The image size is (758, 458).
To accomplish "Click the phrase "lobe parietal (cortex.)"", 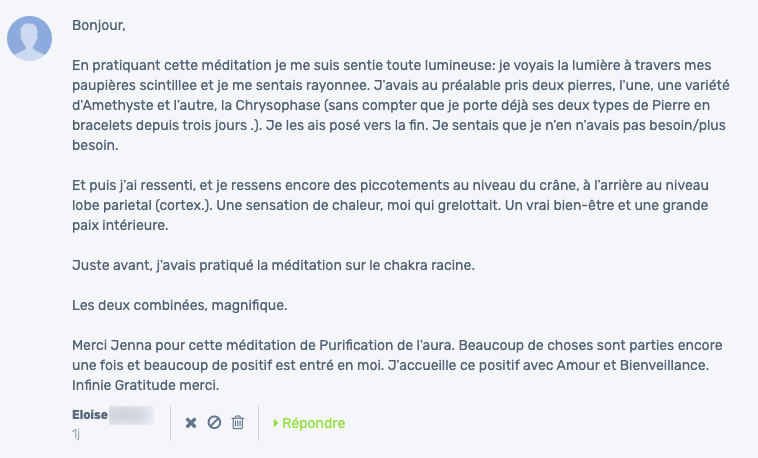I will [142, 206].
